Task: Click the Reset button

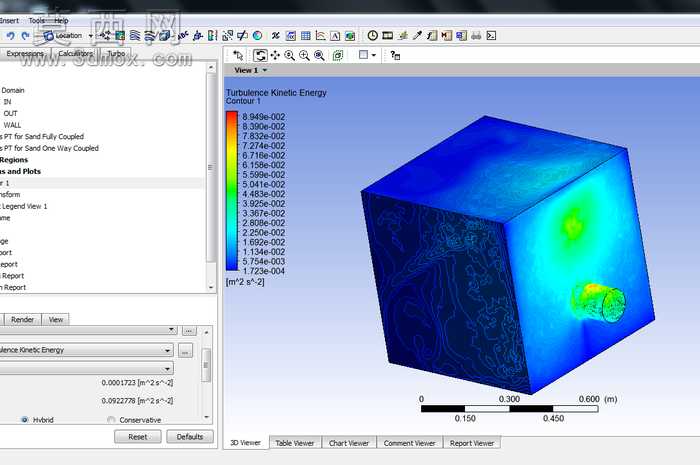Action: (138, 437)
